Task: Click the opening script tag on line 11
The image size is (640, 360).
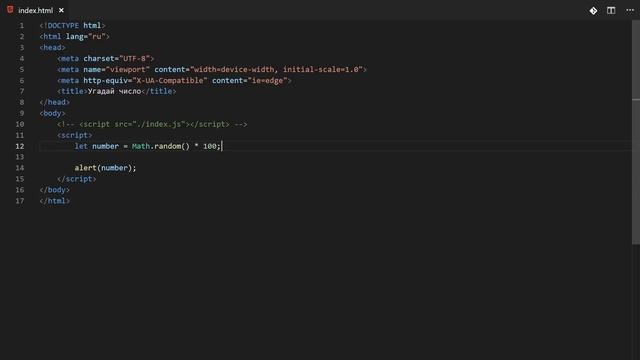Action: 75,135
